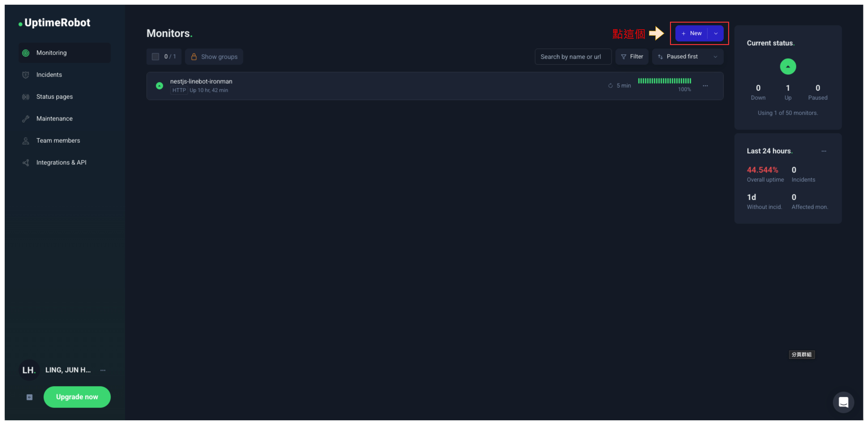Go to Team members section
Screen dimensions: 868x425
click(58, 141)
